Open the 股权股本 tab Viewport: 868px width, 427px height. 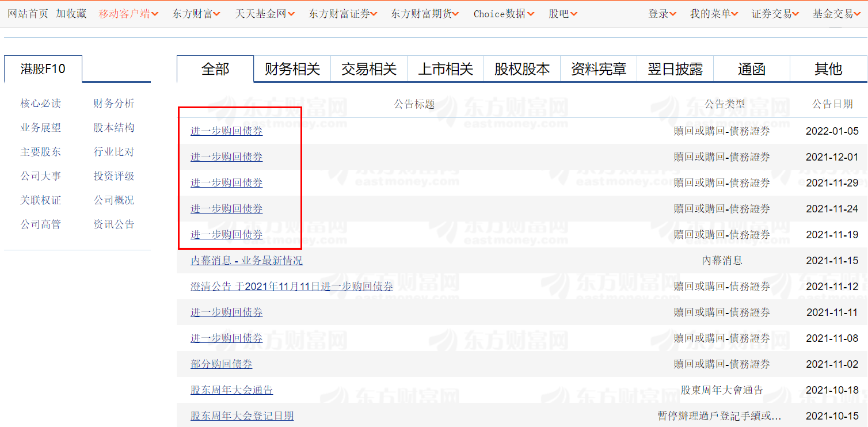coord(522,69)
